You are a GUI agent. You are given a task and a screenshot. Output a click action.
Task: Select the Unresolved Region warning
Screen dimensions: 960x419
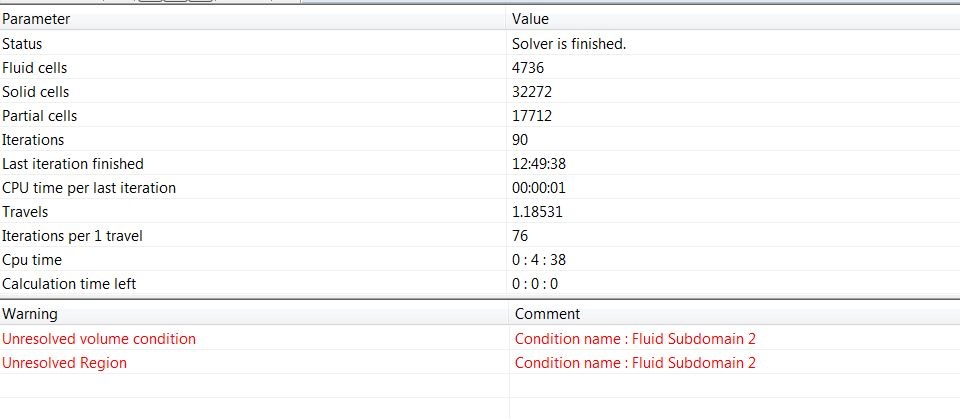pos(64,363)
